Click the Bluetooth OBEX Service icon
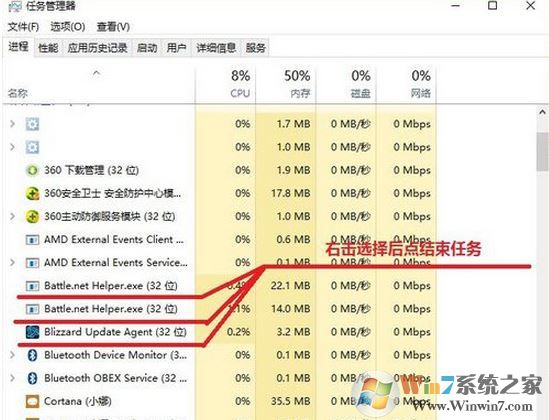Image resolution: width=549 pixels, height=420 pixels. tap(33, 378)
